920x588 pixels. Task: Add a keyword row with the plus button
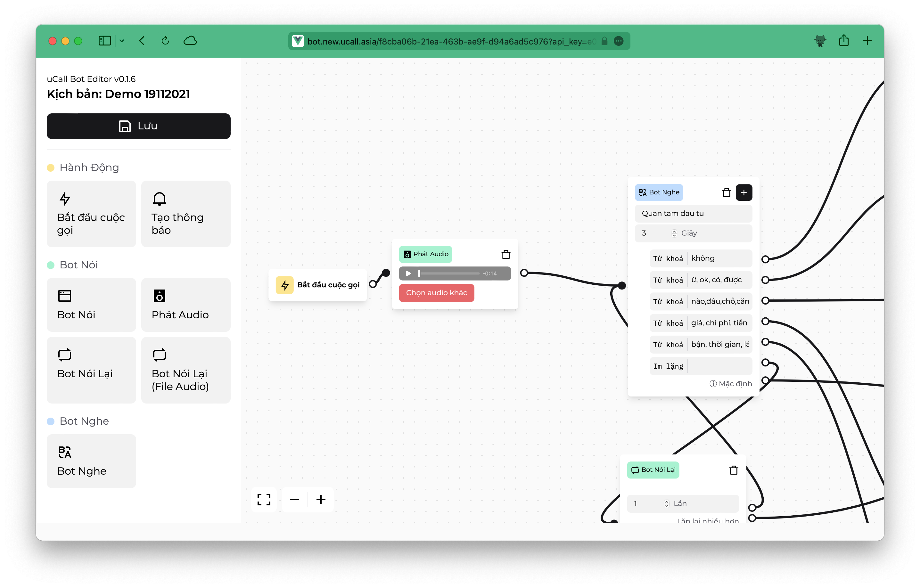pos(743,192)
